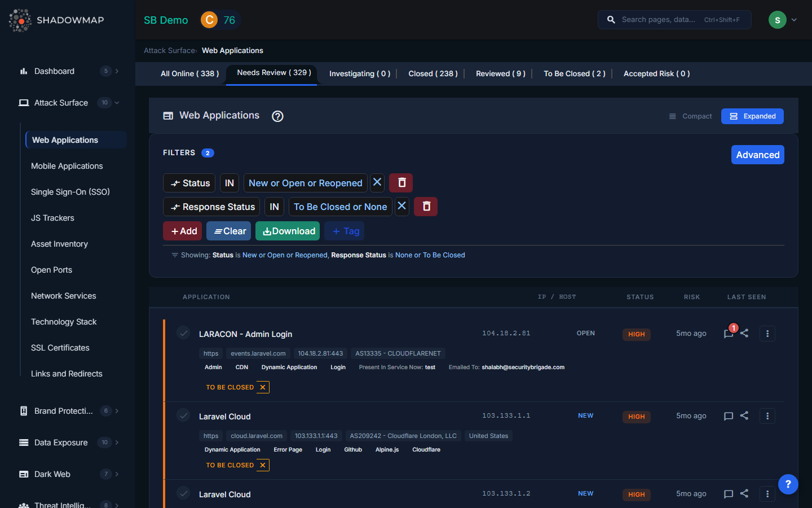Expand the Brand Protection section
Viewport: 812px width, 508px height.
tap(117, 411)
